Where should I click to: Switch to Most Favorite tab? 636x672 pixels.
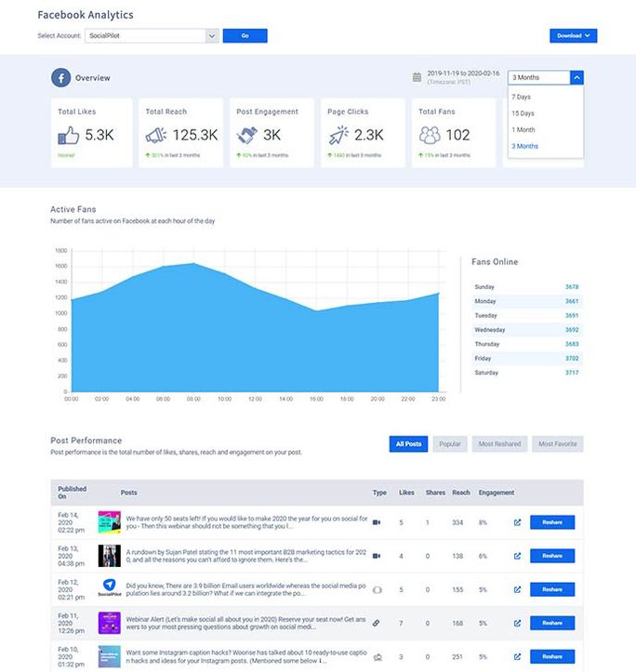pyautogui.click(x=558, y=444)
